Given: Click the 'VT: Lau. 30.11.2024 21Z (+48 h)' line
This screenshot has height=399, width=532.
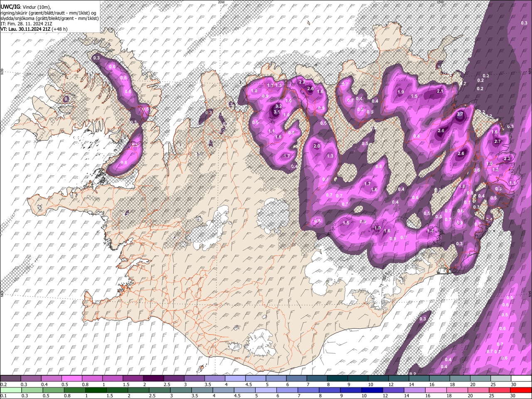Looking at the screenshot, I should click(x=34, y=29).
